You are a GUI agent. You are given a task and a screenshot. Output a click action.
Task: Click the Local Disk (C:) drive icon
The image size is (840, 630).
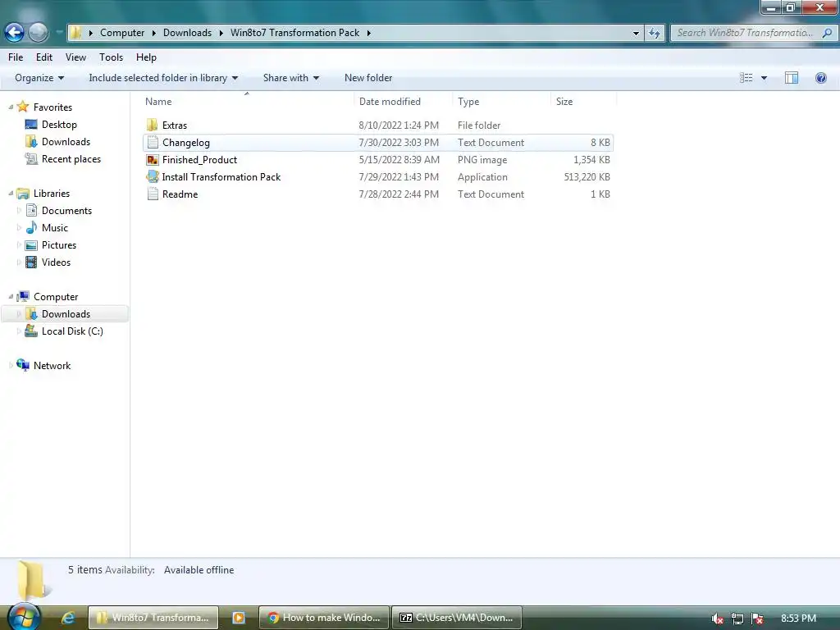pos(31,331)
